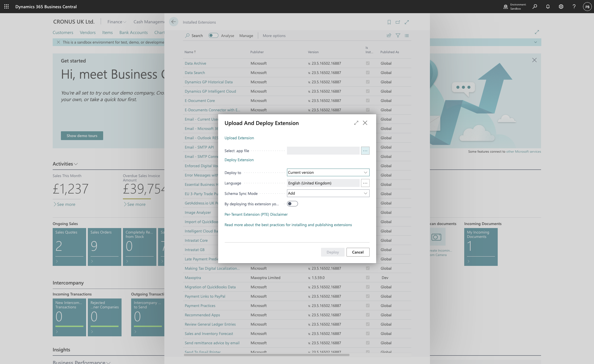Screen dimensions: 594x364
Task: Click the top bar search magnifier icon
Action: click(534, 7)
